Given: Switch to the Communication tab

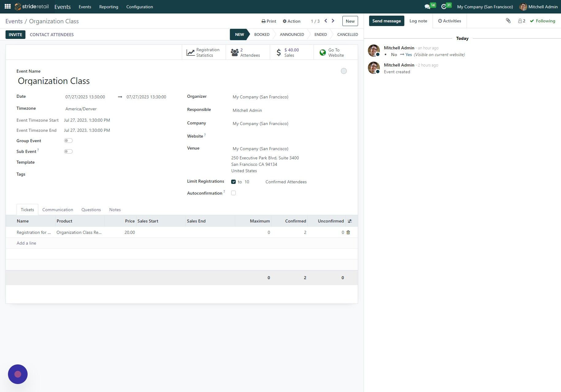Looking at the screenshot, I should click(x=58, y=210).
